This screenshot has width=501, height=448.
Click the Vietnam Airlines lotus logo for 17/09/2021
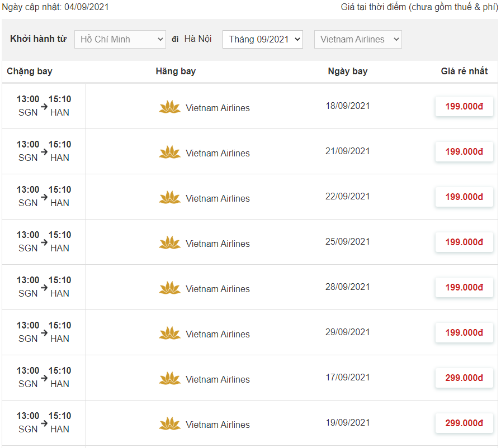pos(170,379)
